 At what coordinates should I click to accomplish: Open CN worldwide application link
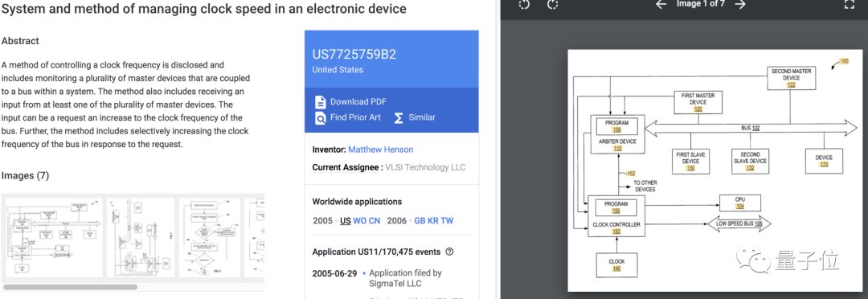click(x=375, y=220)
